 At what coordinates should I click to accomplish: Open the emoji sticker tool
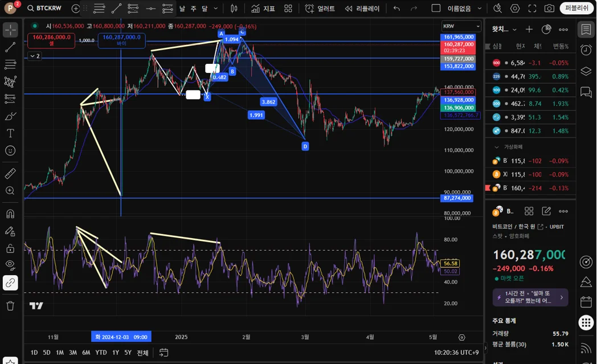pos(10,151)
